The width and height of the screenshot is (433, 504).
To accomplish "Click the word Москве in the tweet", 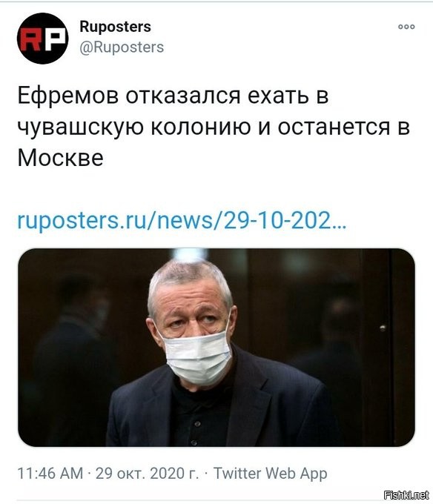I will point(61,158).
